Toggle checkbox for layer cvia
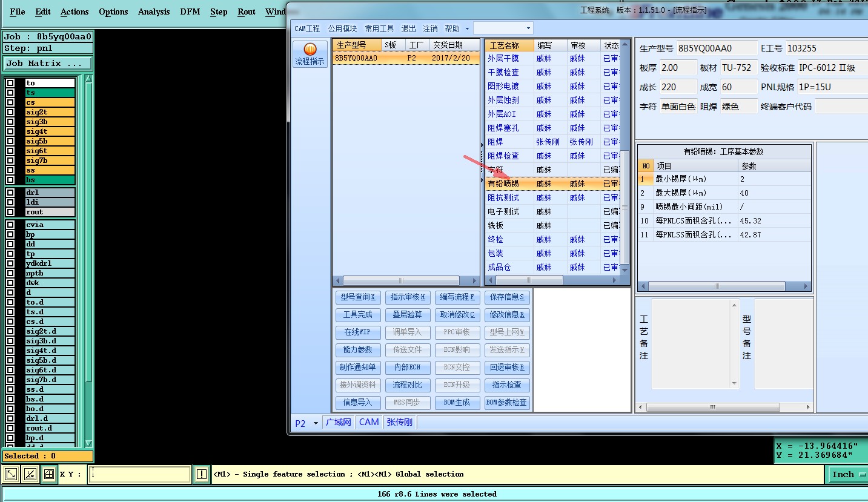Screen dimensions: 868x502 tap(10, 225)
